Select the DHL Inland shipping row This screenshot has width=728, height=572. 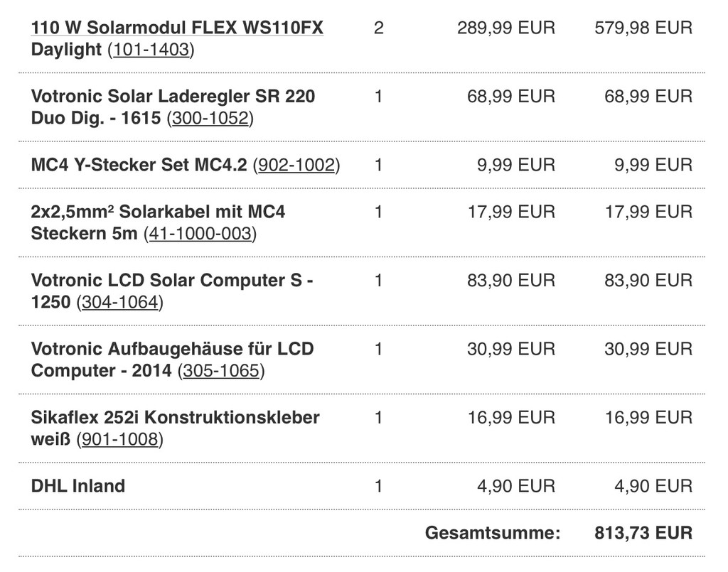tap(362, 486)
